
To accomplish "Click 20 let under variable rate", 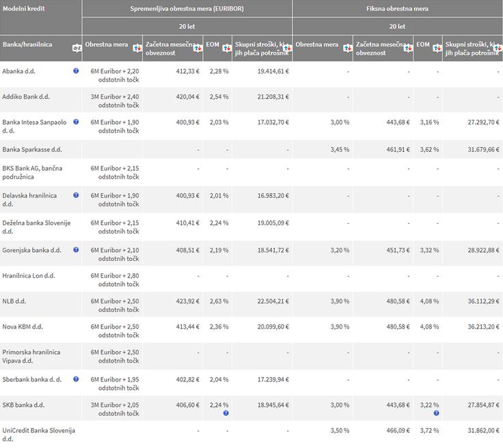I will click(x=187, y=26).
